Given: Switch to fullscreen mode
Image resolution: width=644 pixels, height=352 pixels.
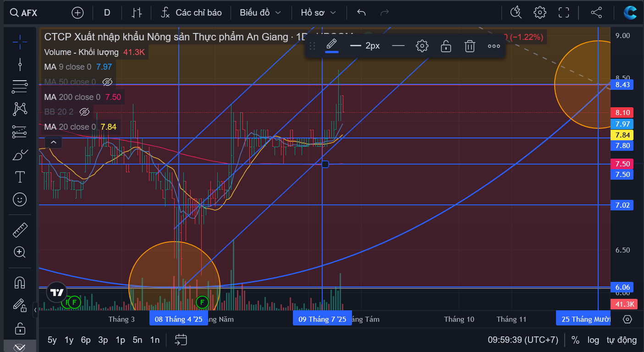Looking at the screenshot, I should [564, 13].
